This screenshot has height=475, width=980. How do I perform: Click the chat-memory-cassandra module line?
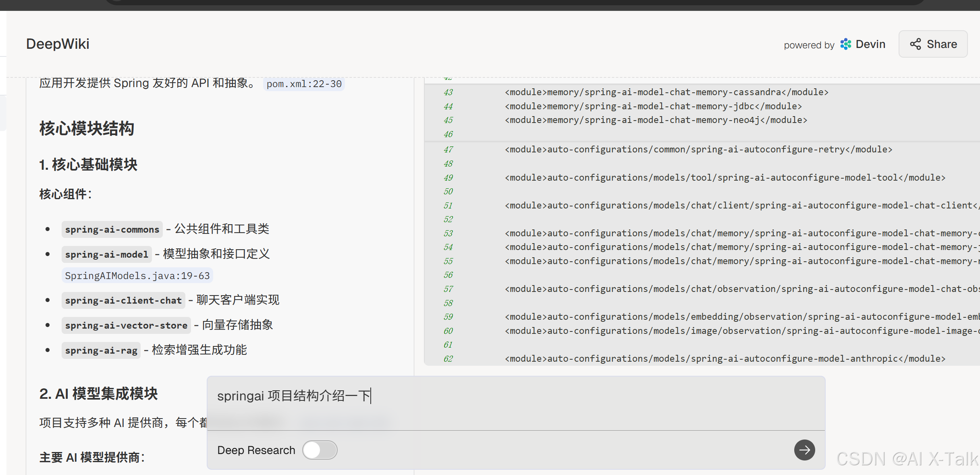(666, 92)
